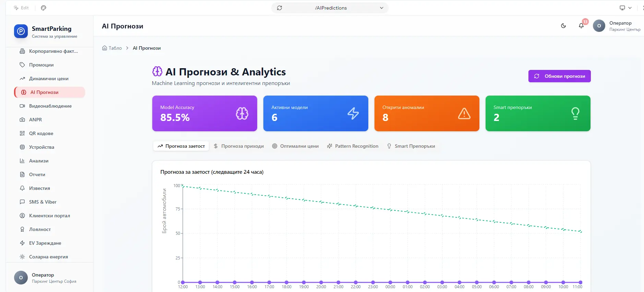Open EV Зареждане lightning icon
644x292 pixels.
pos(22,243)
